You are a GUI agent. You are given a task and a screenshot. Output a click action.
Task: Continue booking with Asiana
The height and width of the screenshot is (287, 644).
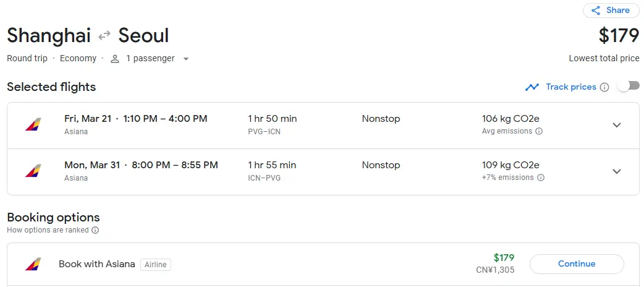576,264
